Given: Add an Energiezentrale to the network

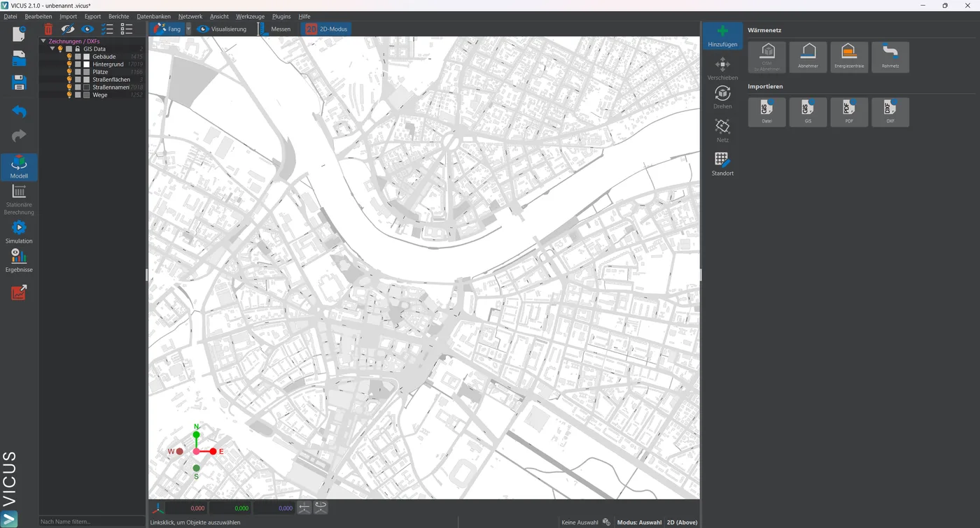Looking at the screenshot, I should coord(849,57).
